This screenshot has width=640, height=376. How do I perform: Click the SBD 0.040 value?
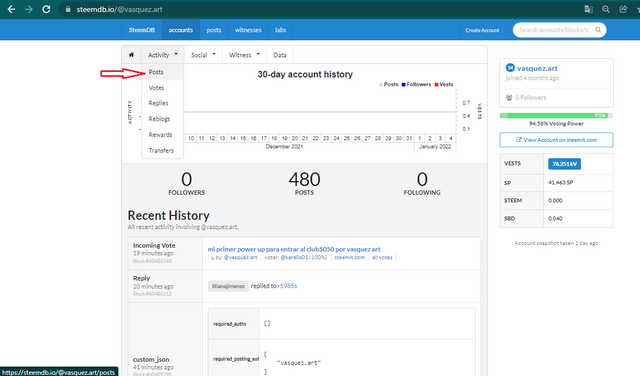tap(555, 218)
